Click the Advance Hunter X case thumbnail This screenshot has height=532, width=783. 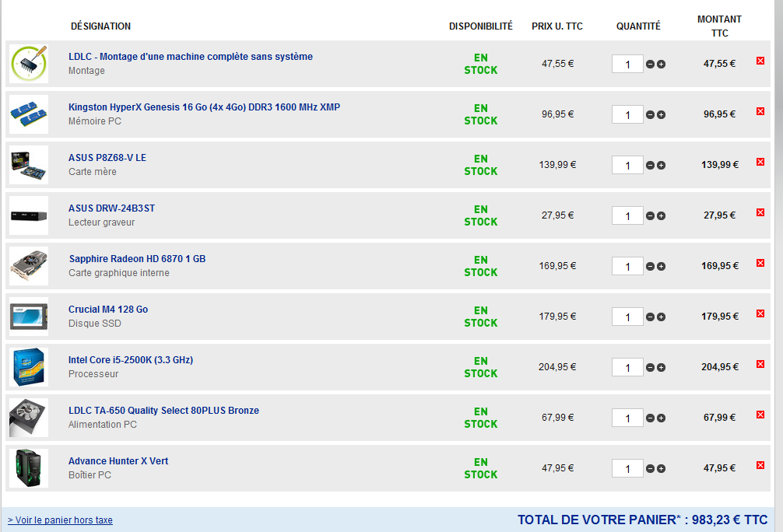pyautogui.click(x=29, y=468)
